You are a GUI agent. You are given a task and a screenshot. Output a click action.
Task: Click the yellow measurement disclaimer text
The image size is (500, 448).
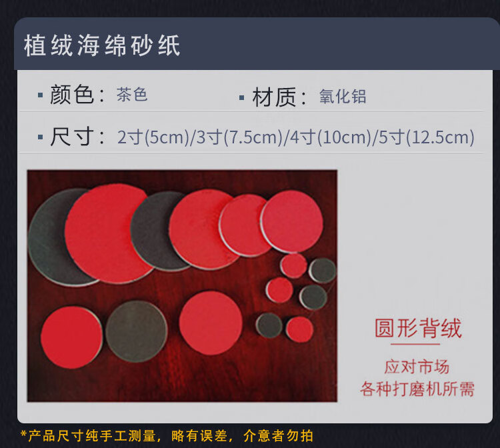pyautogui.click(x=167, y=436)
